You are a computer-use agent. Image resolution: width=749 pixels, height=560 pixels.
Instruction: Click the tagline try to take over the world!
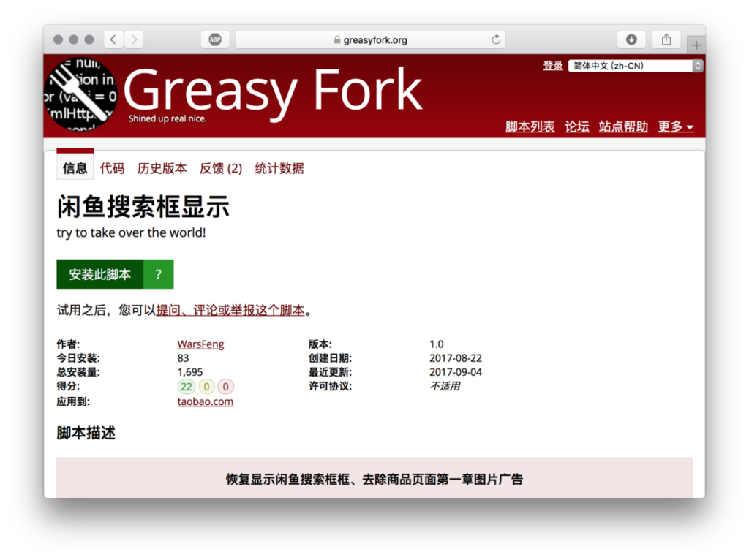tap(132, 232)
